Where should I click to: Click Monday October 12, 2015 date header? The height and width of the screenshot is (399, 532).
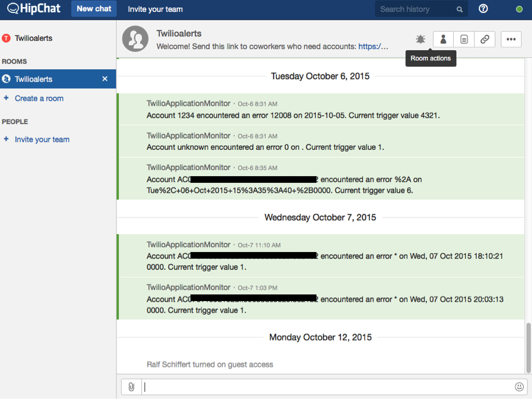[320, 337]
